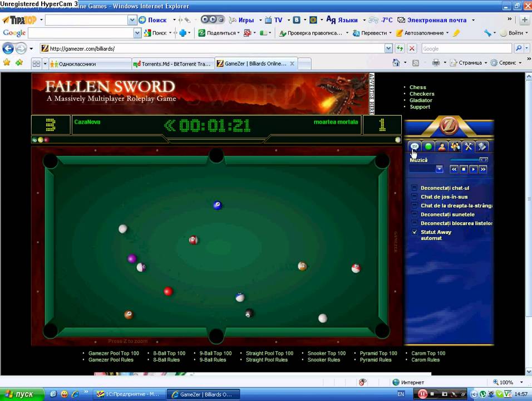Click the browser Home icon
This screenshot has height=401, width=532.
(x=396, y=62)
